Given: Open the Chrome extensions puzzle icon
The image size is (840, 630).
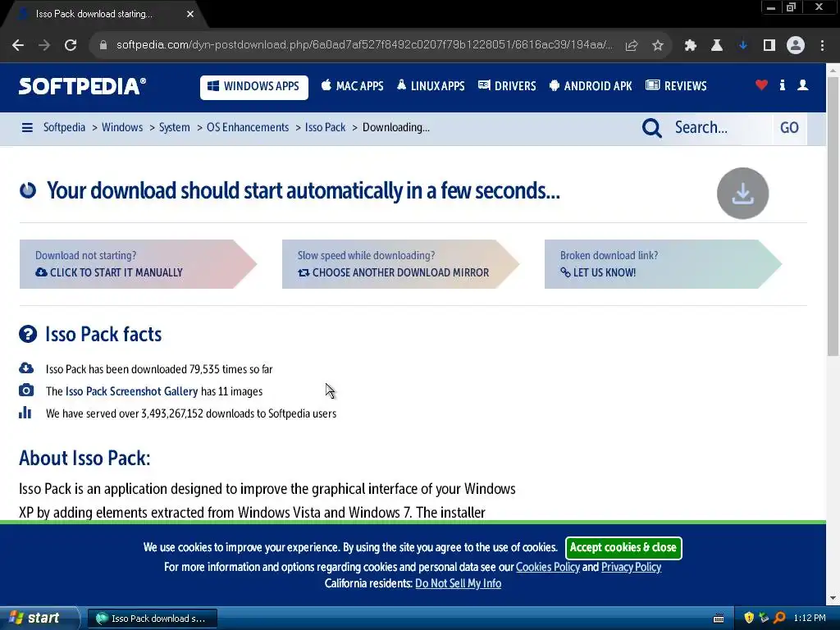Looking at the screenshot, I should 691,46.
